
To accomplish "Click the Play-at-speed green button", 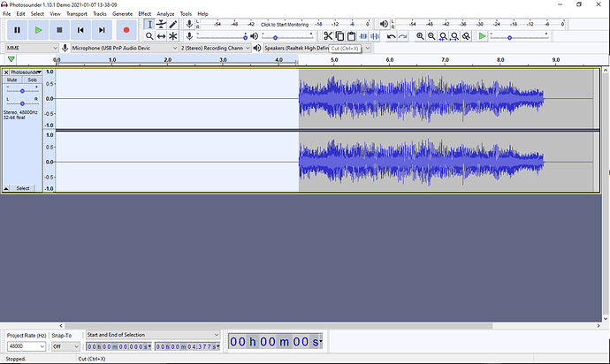I will click(483, 36).
